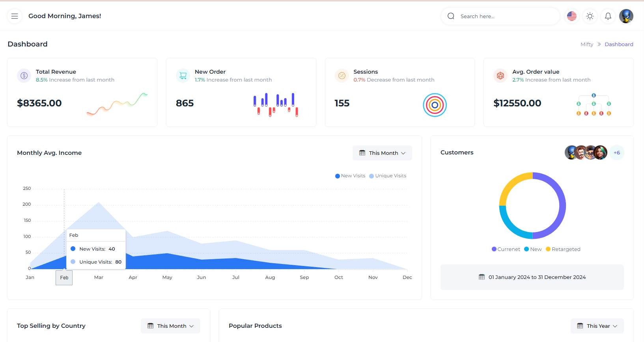Open Popular Products This Year dropdown
Screen dimensions: 644x342
tap(597, 326)
